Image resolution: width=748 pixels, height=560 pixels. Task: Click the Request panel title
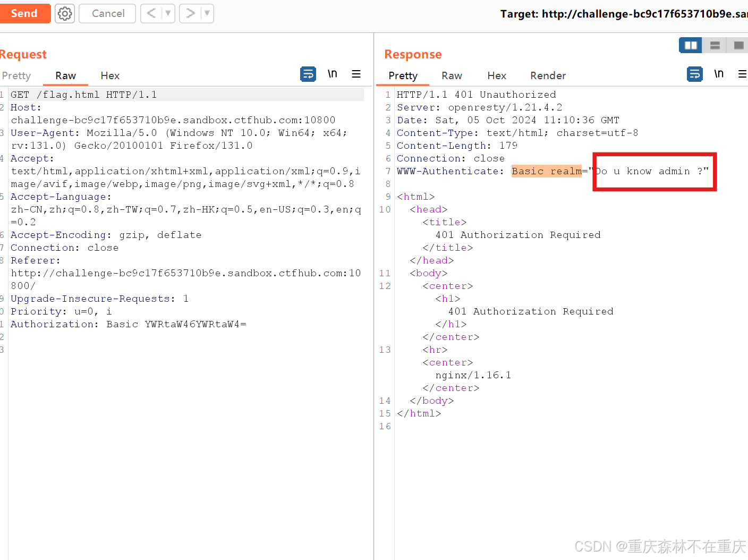[x=23, y=54]
